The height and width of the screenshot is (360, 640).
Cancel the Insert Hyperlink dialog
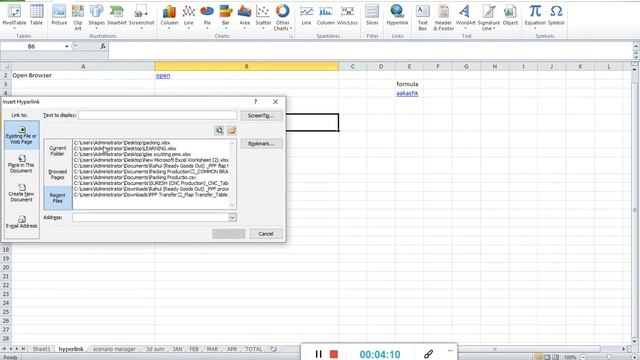(x=265, y=234)
